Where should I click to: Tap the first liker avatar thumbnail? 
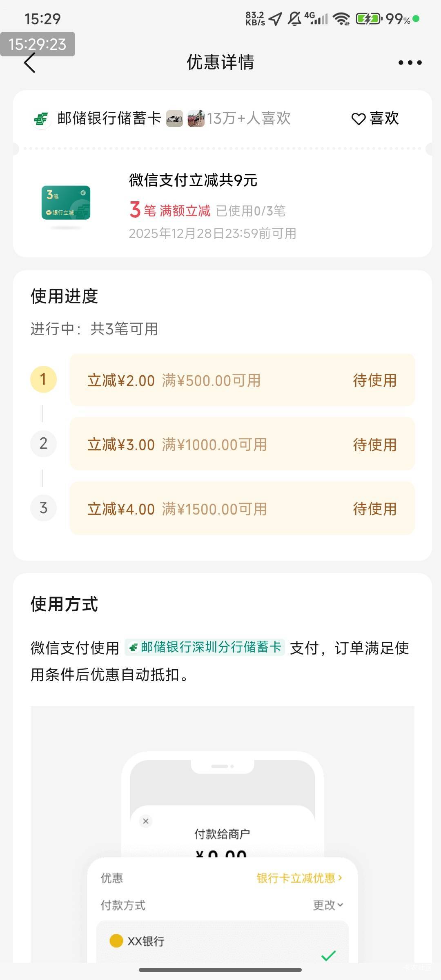[x=174, y=119]
